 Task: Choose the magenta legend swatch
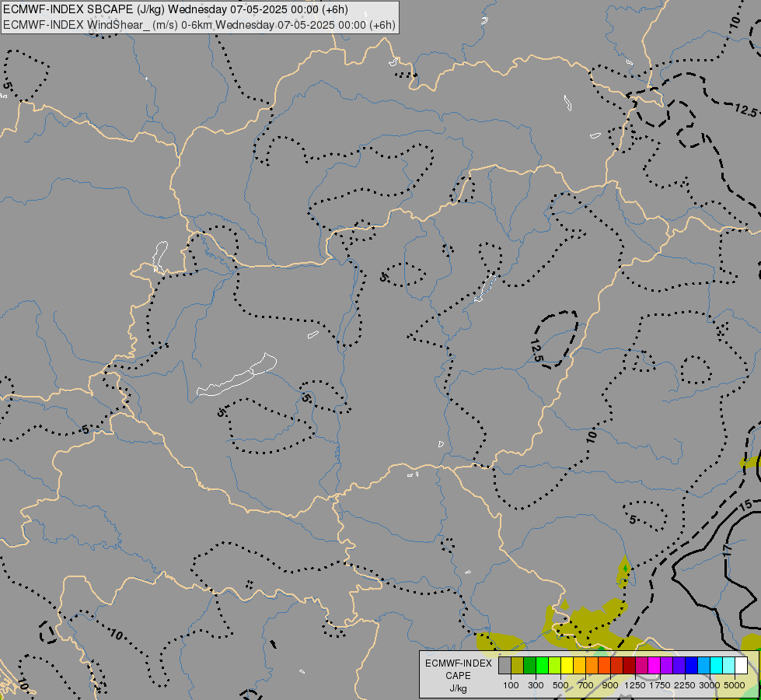pyautogui.click(x=655, y=665)
